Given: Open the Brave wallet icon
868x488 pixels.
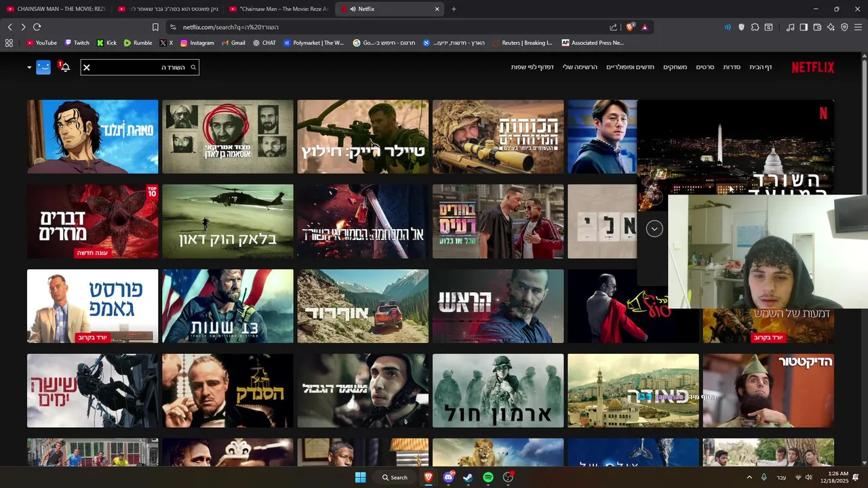Looking at the screenshot, I should 817,27.
